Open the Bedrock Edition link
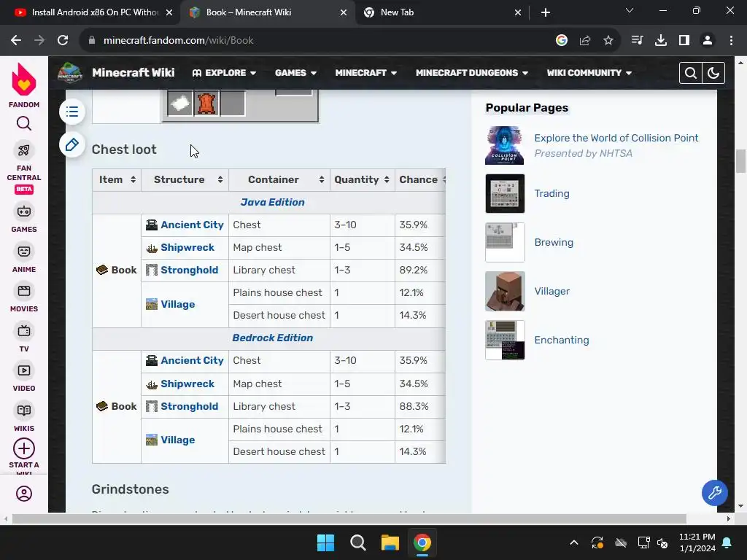The image size is (747, 560). 273,338
